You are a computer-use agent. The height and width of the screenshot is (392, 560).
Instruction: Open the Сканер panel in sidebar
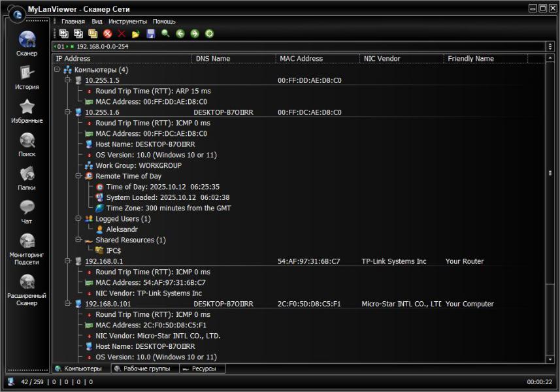(27, 43)
